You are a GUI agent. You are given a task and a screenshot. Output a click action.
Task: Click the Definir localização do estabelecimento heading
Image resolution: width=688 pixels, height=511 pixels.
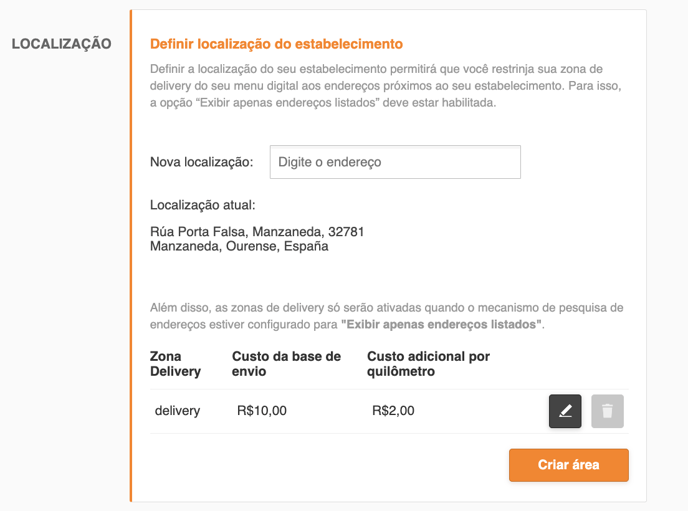[276, 44]
